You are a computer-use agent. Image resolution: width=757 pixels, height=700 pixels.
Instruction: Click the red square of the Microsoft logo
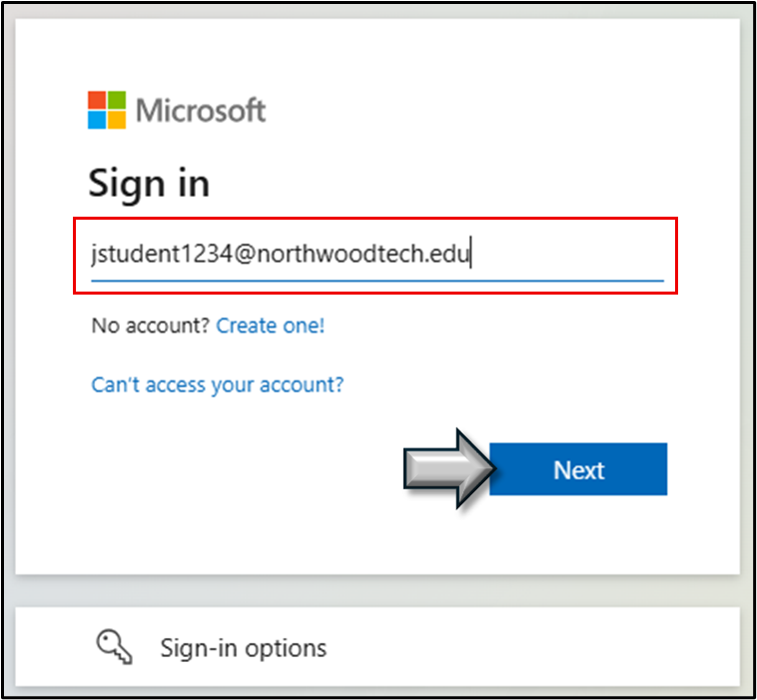[97, 100]
